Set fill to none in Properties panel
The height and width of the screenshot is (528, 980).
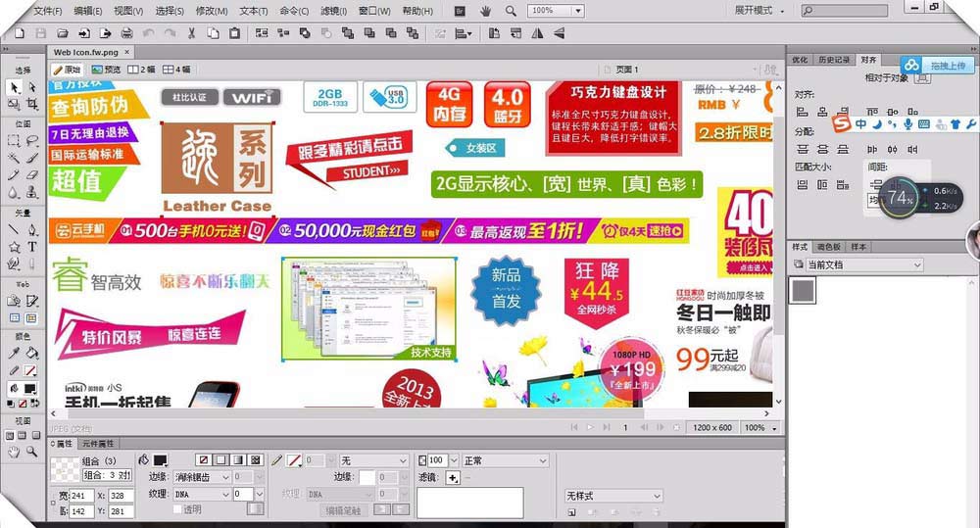pos(204,459)
